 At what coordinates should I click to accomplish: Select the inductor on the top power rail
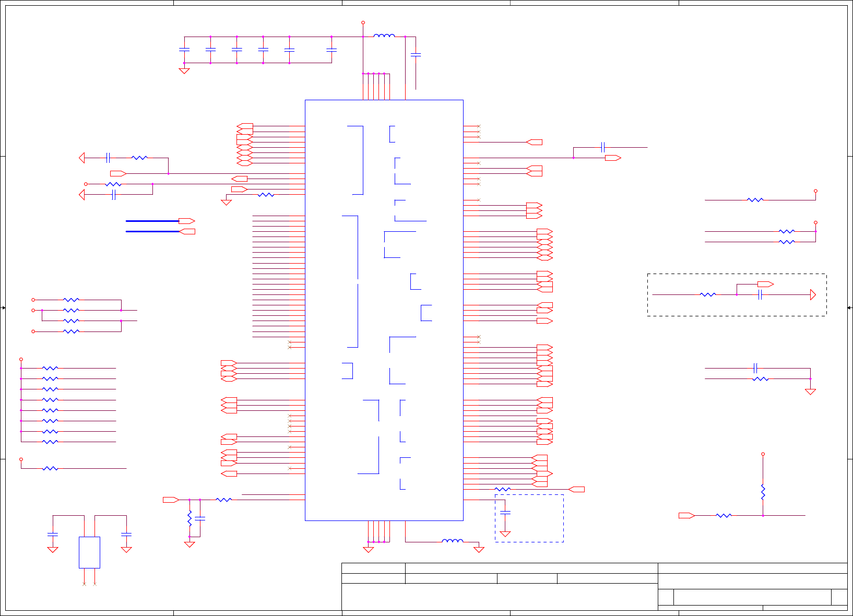coord(384,35)
